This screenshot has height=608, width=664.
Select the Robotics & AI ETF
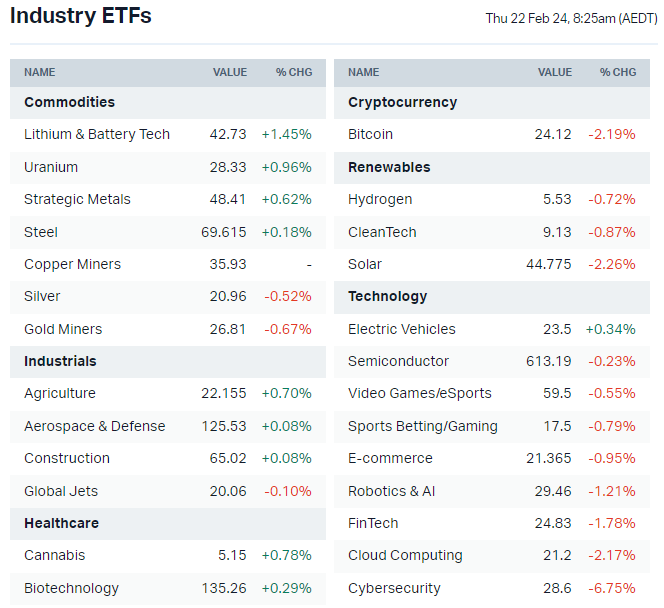coord(391,491)
